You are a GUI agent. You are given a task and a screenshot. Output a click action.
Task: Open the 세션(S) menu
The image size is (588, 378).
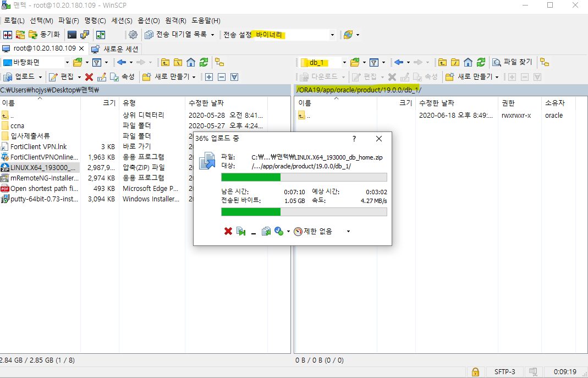point(122,20)
